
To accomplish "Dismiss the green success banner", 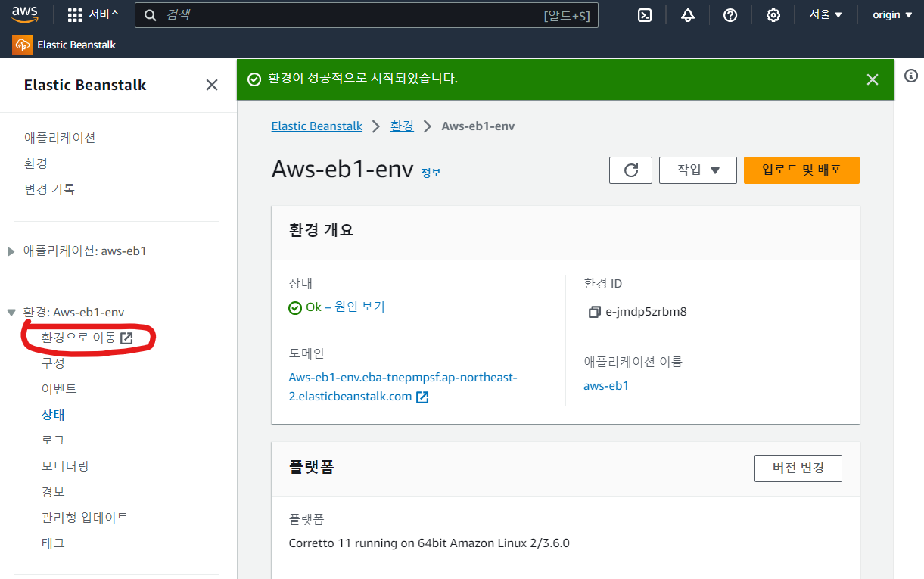I will click(873, 79).
